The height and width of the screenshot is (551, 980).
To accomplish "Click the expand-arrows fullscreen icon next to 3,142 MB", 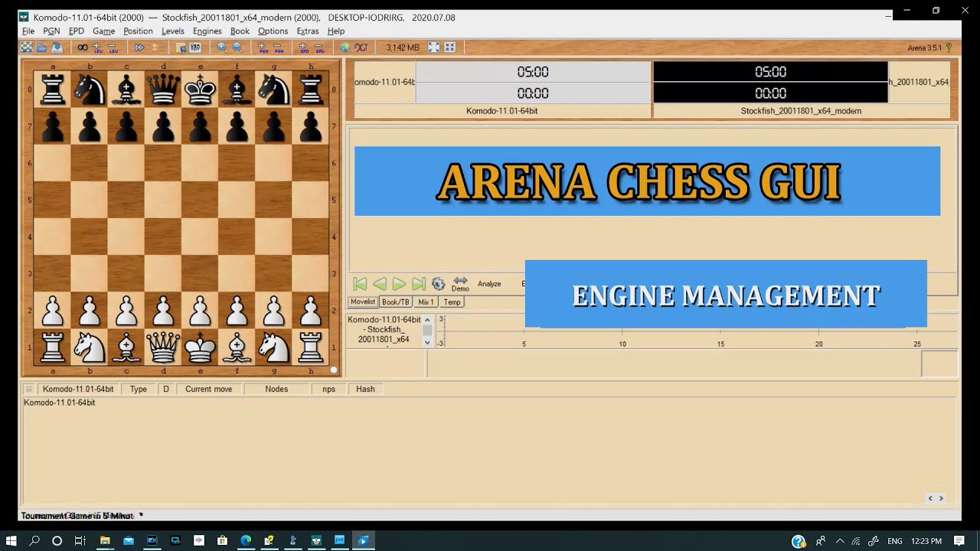I will coord(433,47).
